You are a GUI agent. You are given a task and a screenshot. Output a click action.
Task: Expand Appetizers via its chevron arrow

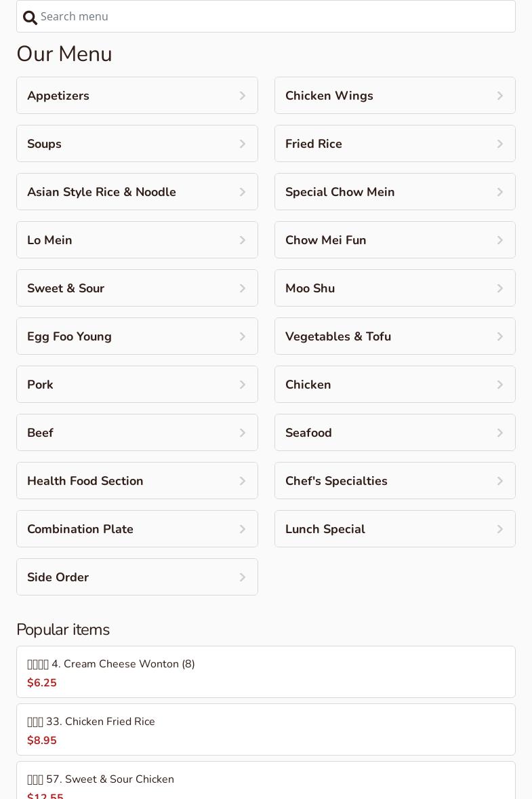tap(243, 96)
